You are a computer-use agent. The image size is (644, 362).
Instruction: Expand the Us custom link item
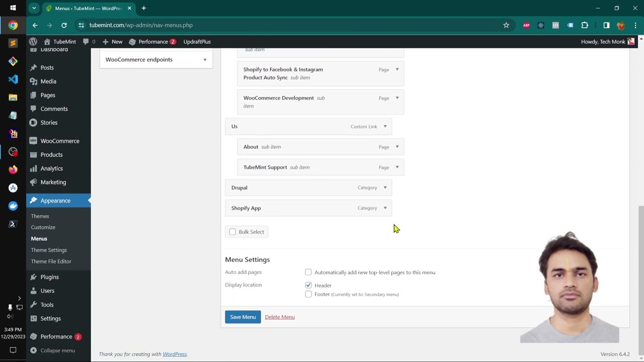(x=385, y=126)
